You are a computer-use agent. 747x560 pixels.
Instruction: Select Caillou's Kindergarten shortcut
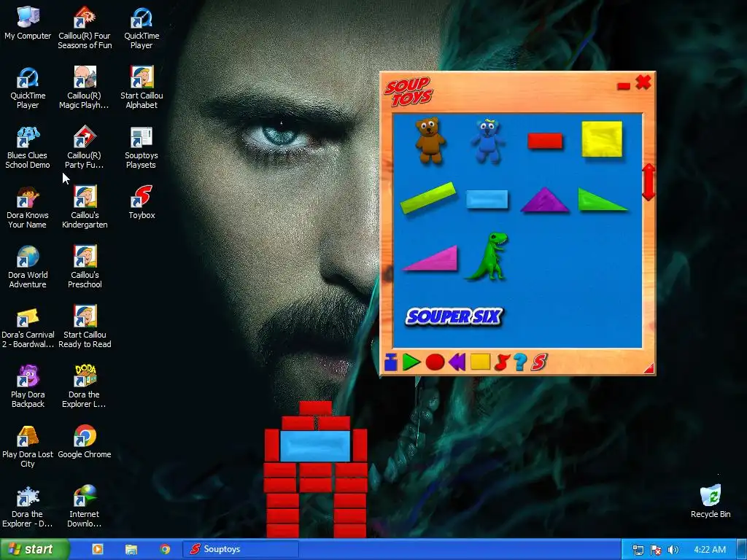click(x=85, y=208)
